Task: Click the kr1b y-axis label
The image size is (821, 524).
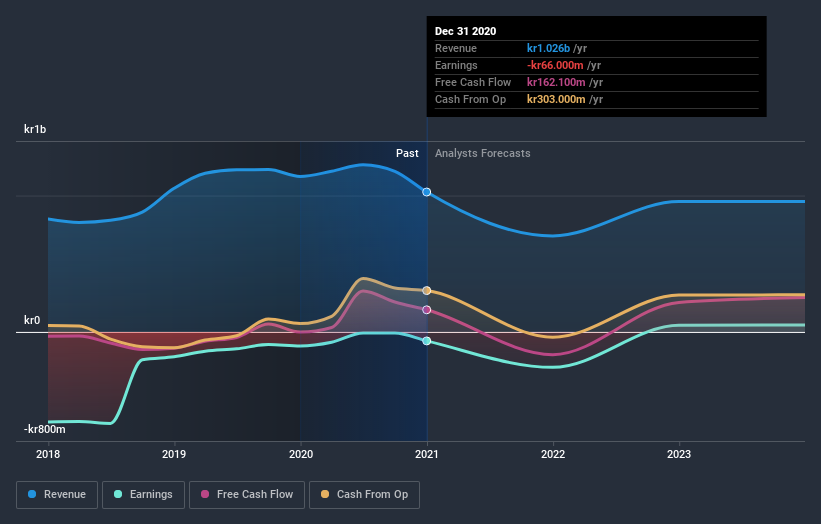Action: tap(35, 129)
